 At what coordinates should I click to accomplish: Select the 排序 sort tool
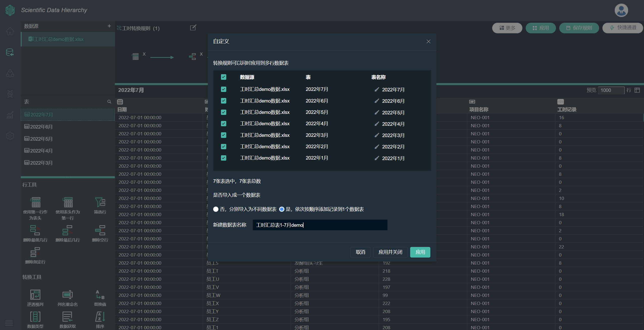(x=100, y=320)
